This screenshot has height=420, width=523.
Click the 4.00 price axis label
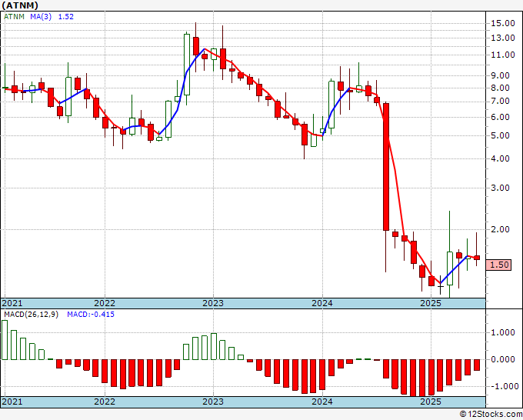501,158
